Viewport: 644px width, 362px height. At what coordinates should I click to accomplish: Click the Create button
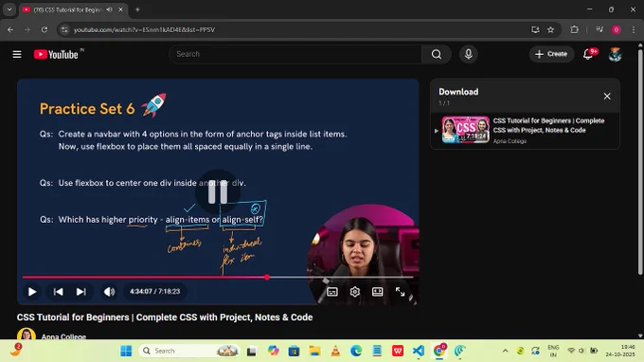551,54
